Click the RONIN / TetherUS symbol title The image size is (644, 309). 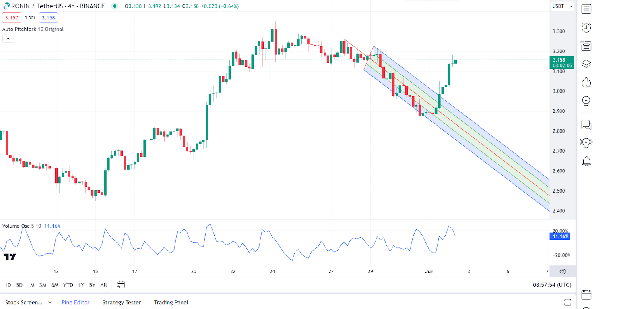[58, 6]
